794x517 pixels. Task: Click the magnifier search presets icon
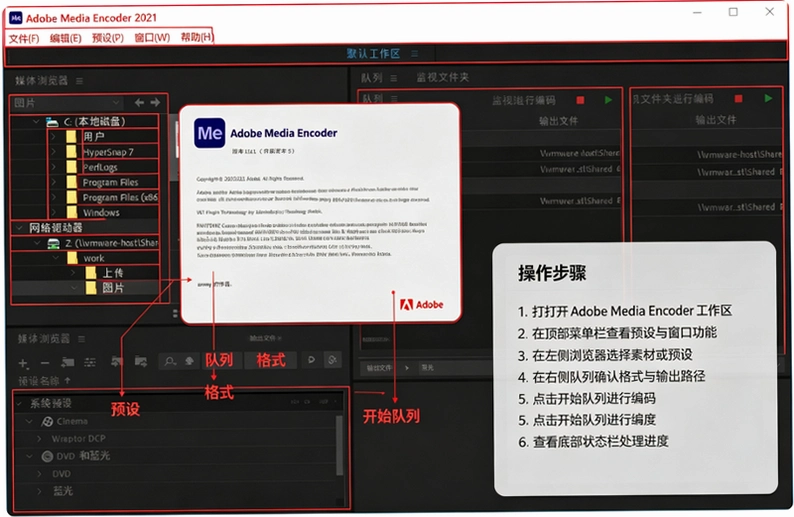[170, 361]
